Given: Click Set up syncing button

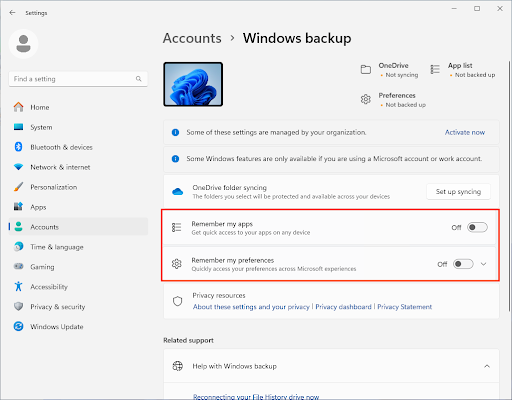Looking at the screenshot, I should pos(458,192).
